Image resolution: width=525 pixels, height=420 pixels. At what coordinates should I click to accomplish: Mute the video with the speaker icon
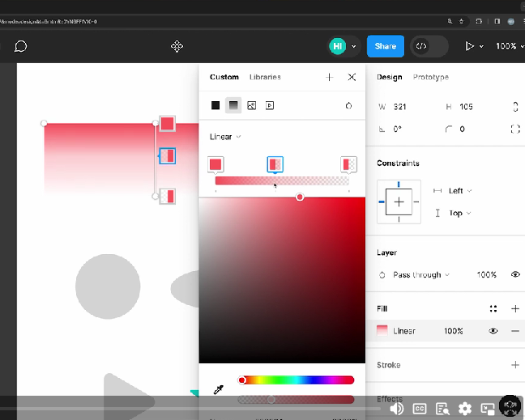pos(397,409)
